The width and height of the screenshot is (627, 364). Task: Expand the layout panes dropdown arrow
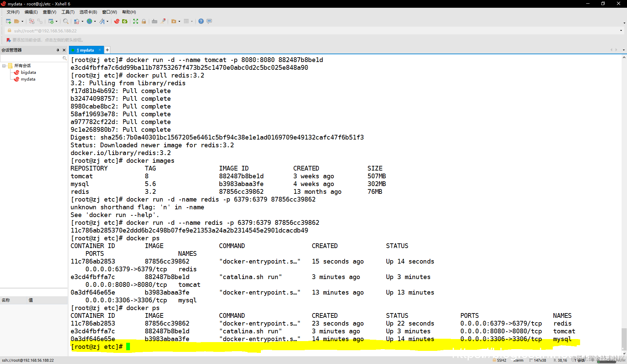pos(192,21)
